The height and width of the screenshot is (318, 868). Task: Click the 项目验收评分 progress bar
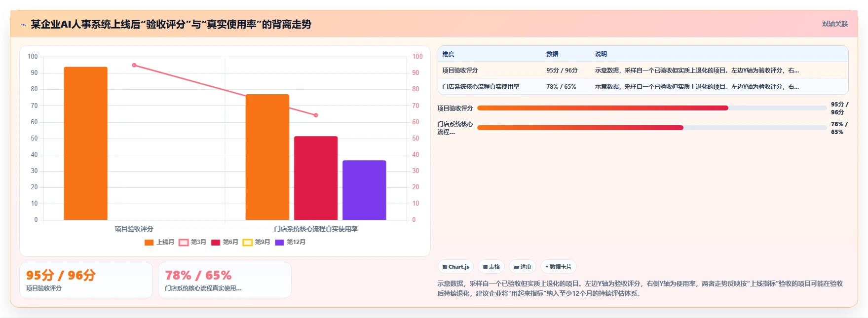point(652,108)
